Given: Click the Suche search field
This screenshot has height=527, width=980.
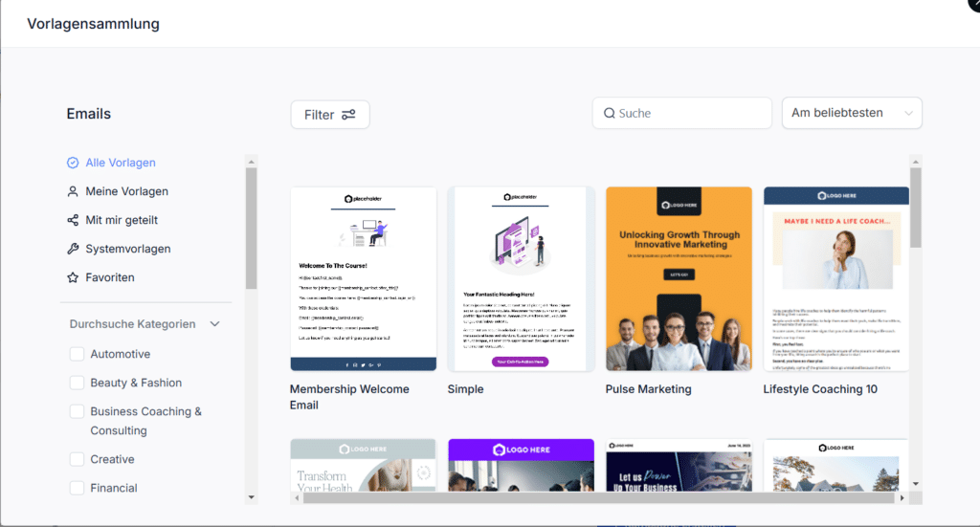Looking at the screenshot, I should pos(681,113).
